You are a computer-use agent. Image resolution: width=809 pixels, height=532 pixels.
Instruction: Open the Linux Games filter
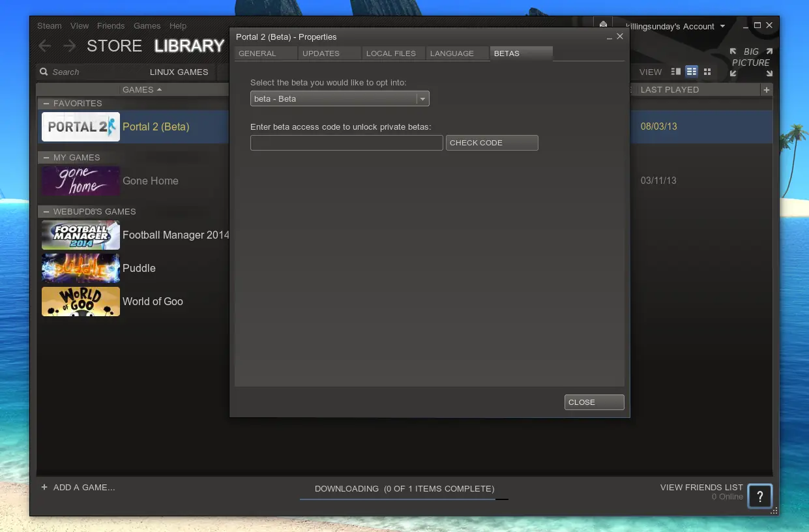(179, 72)
